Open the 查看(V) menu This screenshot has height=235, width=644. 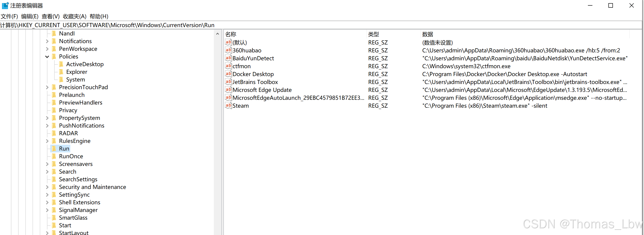[50, 16]
